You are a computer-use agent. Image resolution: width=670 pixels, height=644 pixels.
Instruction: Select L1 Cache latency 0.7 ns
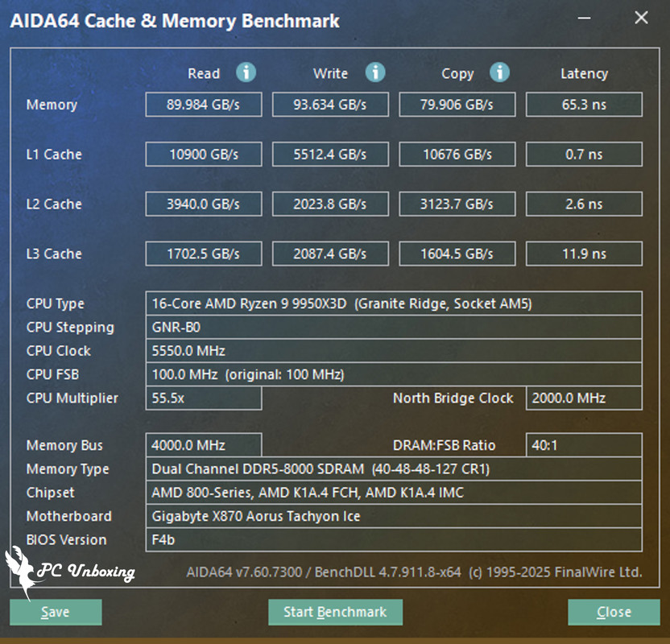click(x=584, y=155)
